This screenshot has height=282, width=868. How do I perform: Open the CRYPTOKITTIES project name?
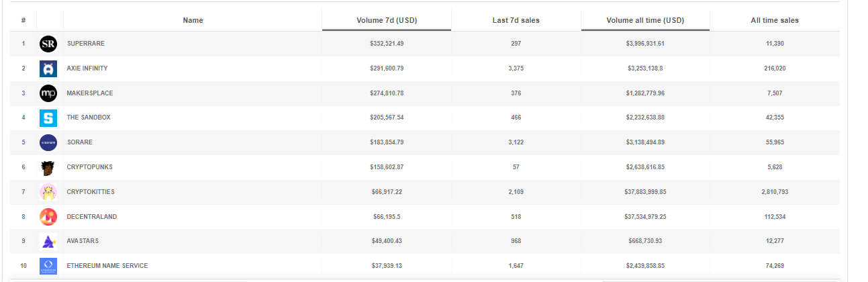pyautogui.click(x=91, y=192)
